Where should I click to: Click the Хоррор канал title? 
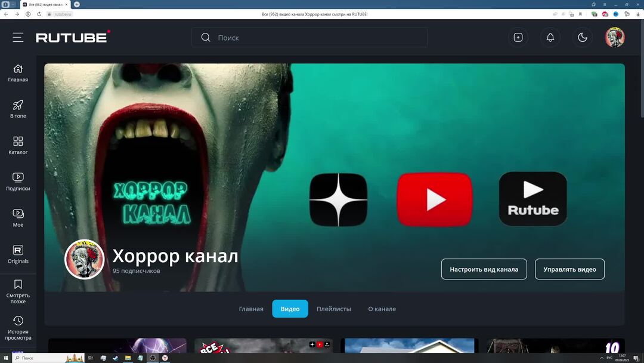click(x=175, y=256)
